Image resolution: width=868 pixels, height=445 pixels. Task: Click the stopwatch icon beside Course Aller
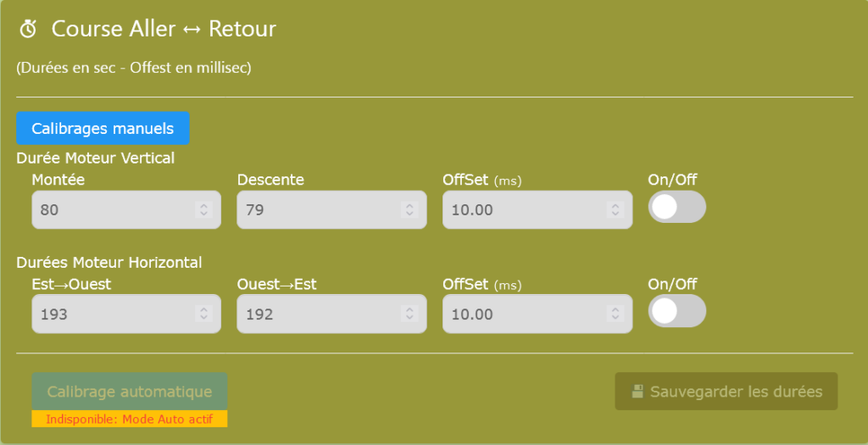click(28, 30)
